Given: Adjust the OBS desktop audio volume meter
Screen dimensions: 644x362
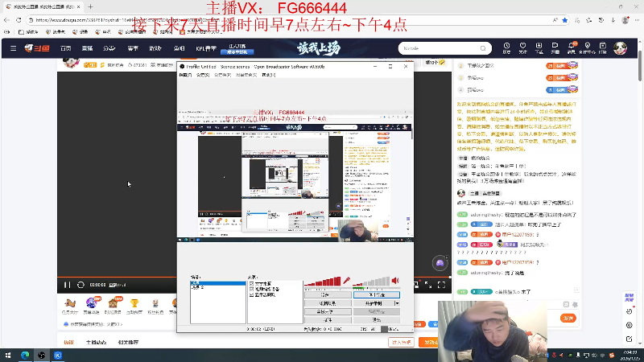Looking at the screenshot, I should pyautogui.click(x=371, y=281).
